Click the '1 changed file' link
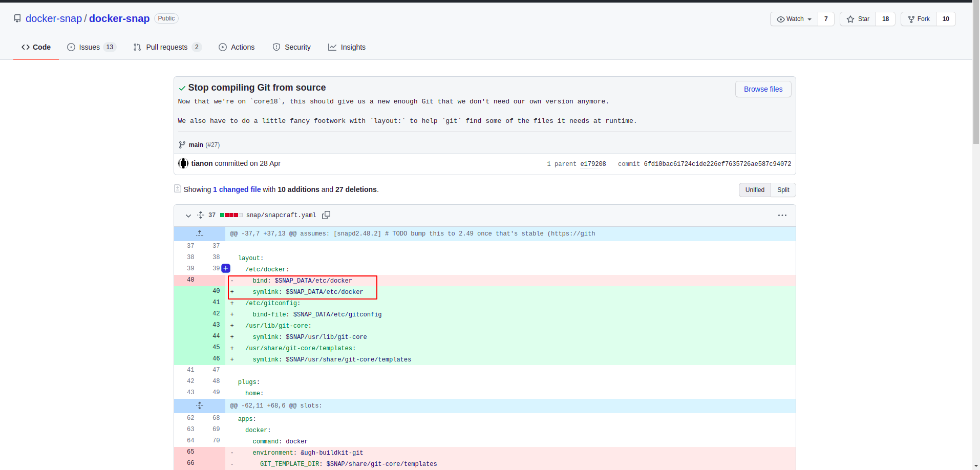This screenshot has width=980, height=470. pyautogui.click(x=237, y=189)
